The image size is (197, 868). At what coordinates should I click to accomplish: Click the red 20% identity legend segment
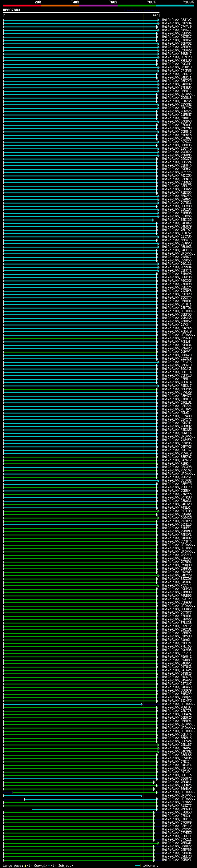22,6
